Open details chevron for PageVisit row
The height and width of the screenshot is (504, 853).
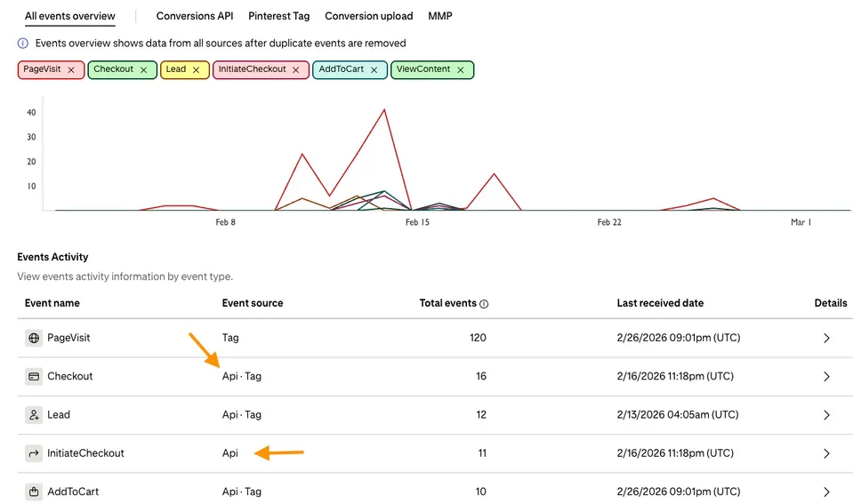coord(826,338)
